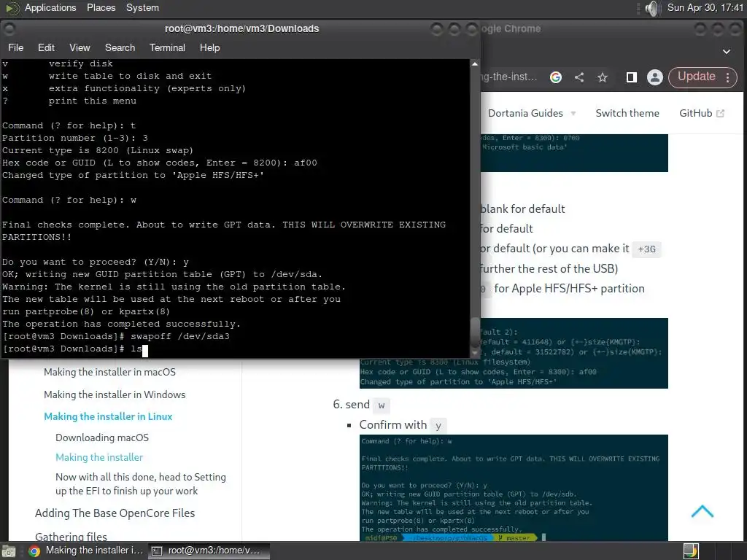
Task: Click the 'y' inline code after Confirm with
Action: (x=438, y=425)
